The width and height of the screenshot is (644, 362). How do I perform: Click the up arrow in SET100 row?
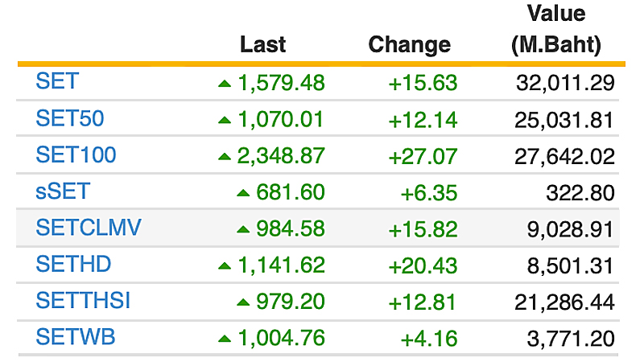pyautogui.click(x=224, y=157)
